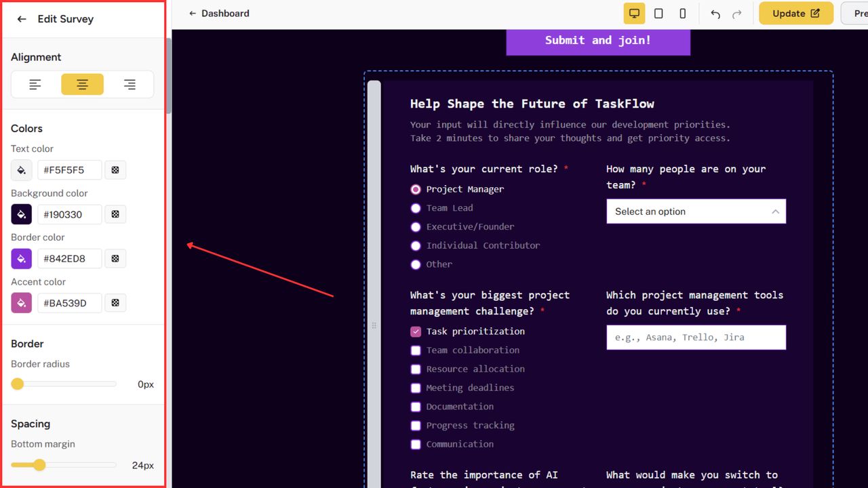The height and width of the screenshot is (488, 868).
Task: Select the Team Lead radio option
Action: point(416,208)
